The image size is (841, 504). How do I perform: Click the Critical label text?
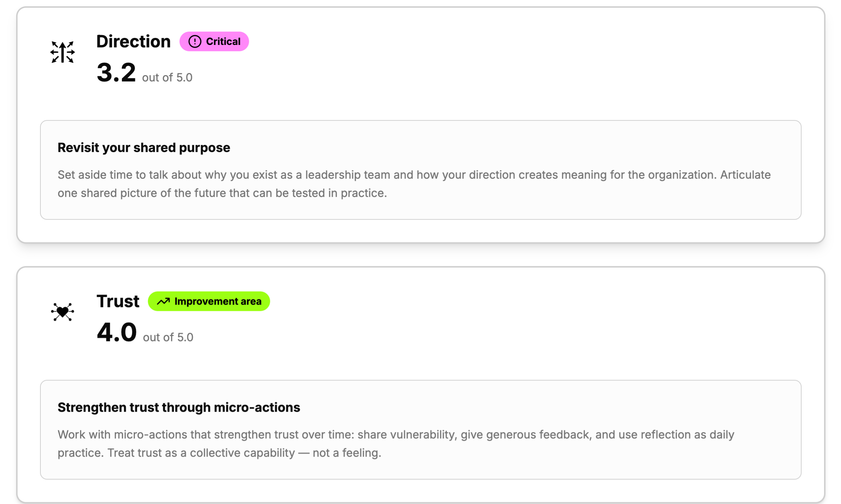pos(223,41)
